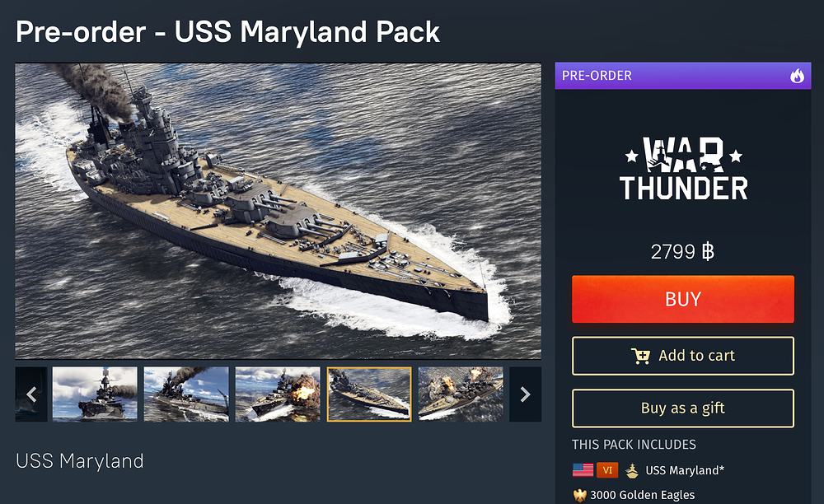Add the pack to cart

coord(682,356)
